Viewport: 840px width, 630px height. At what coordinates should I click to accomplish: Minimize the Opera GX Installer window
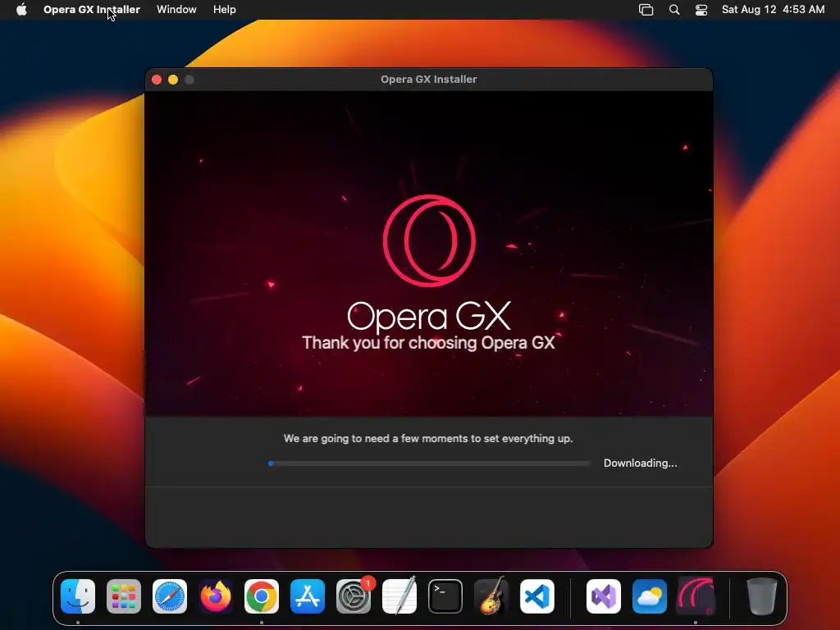coord(173,80)
